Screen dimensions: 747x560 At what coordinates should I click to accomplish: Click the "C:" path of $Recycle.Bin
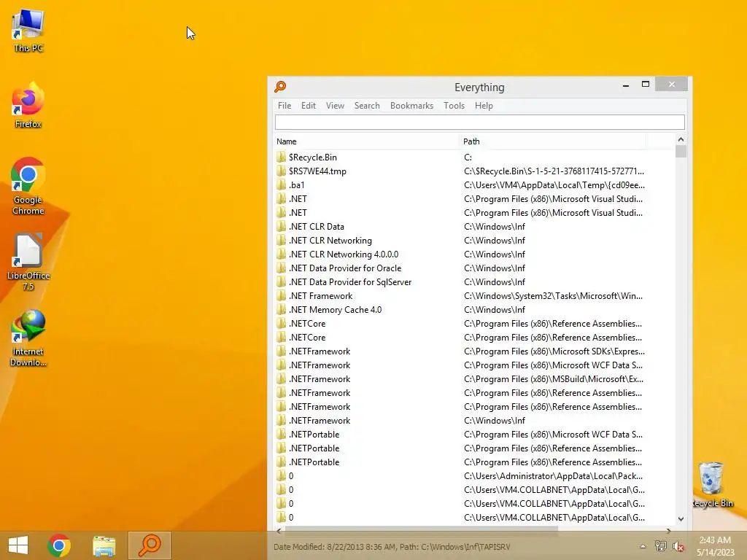pos(468,157)
